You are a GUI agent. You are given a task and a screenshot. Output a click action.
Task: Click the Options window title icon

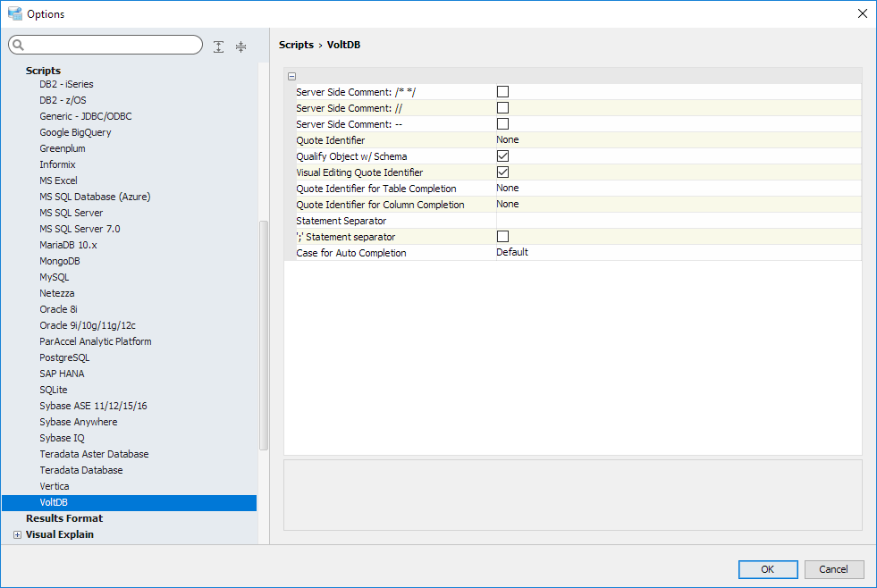(x=14, y=13)
